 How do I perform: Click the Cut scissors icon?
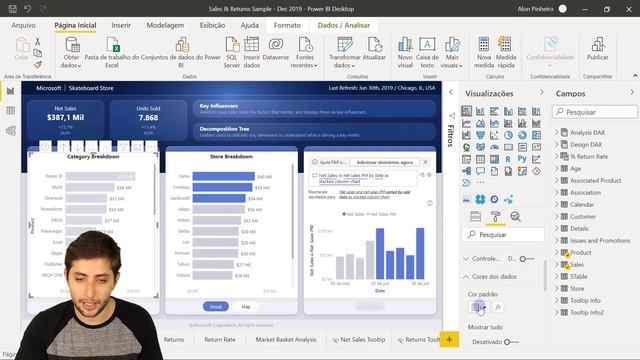click(38, 41)
